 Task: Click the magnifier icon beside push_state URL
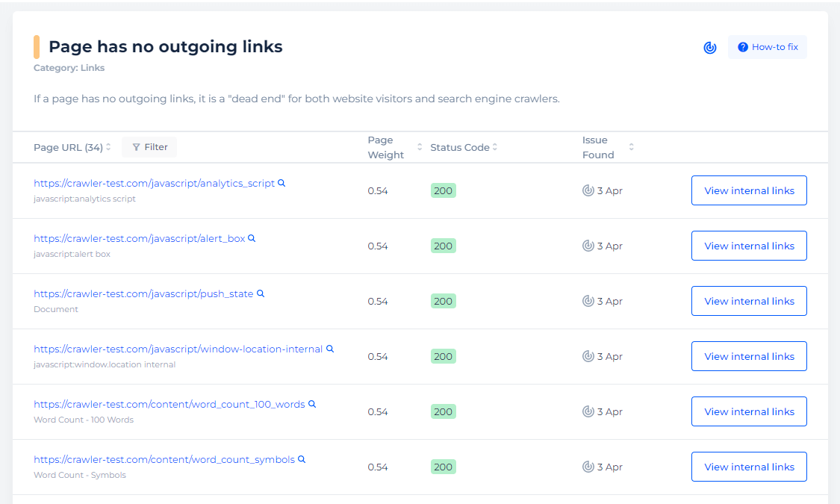[x=260, y=293]
